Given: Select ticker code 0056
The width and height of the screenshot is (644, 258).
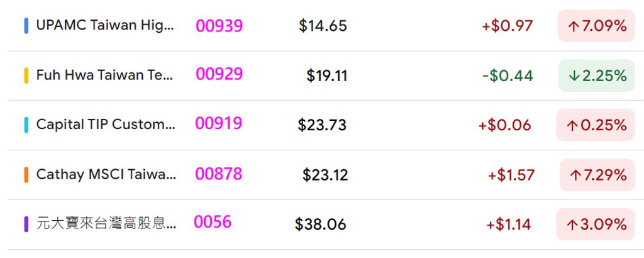Looking at the screenshot, I should [213, 222].
